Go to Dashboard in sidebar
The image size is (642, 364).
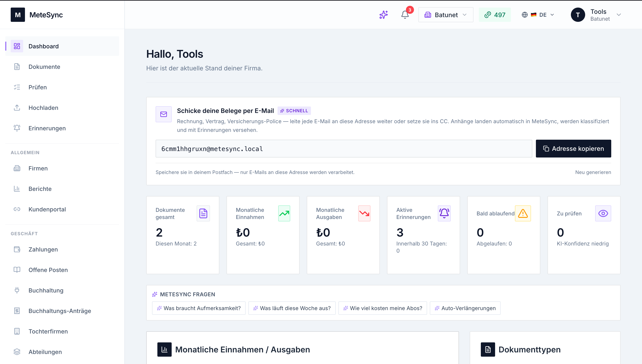(62, 46)
